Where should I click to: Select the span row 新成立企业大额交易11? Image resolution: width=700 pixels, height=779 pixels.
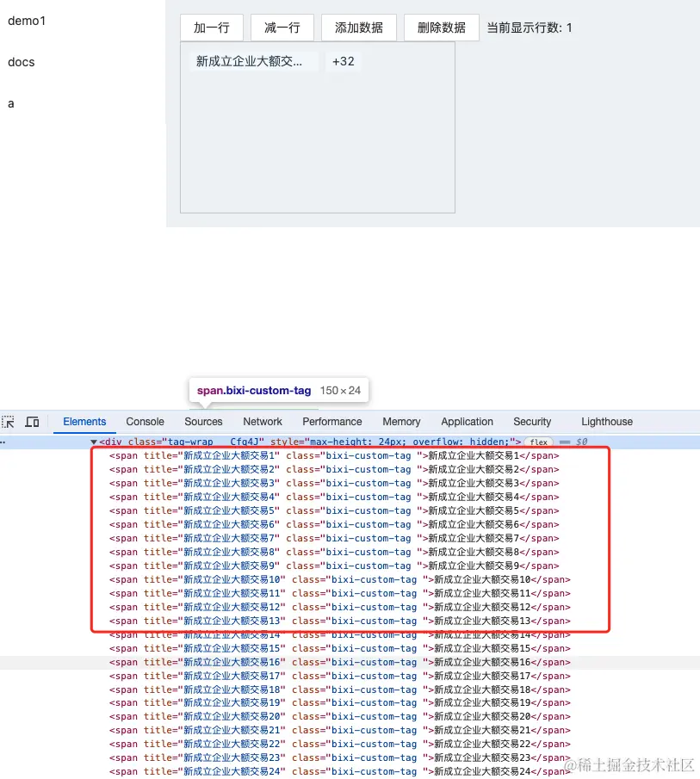(340, 594)
